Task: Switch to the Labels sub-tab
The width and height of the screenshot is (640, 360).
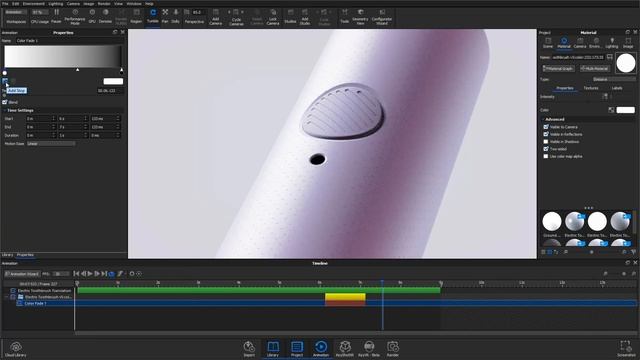Action: [617, 88]
